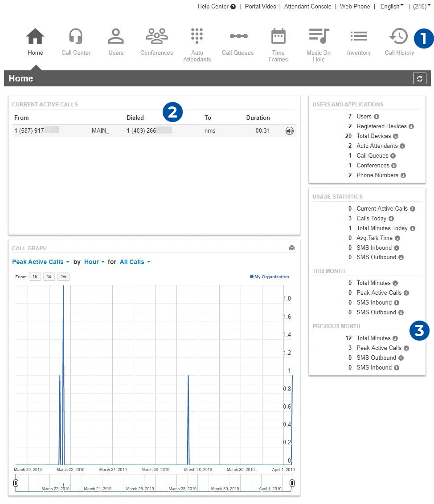Click the graph spike near March 28
This screenshot has width=434, height=504.
click(188, 419)
